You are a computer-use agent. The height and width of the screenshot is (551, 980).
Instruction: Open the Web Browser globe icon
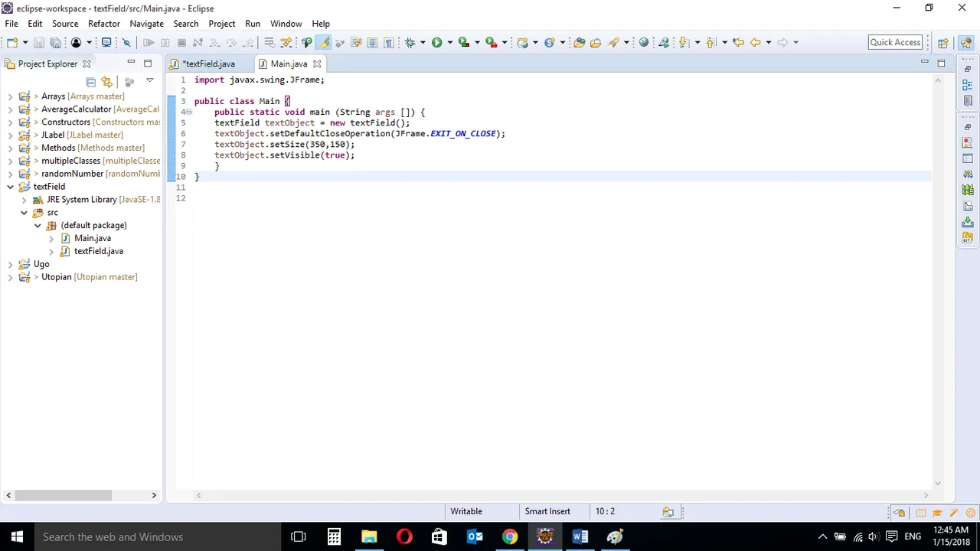pyautogui.click(x=644, y=43)
